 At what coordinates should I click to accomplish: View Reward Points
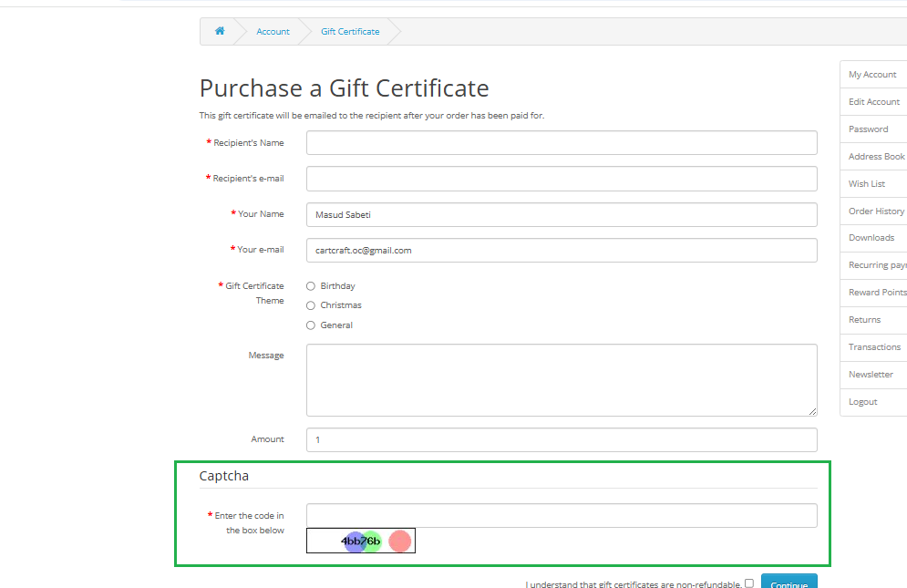pyautogui.click(x=876, y=292)
